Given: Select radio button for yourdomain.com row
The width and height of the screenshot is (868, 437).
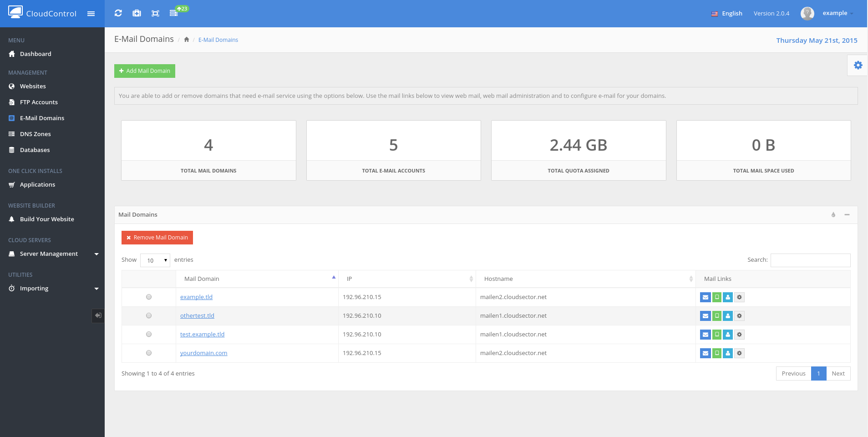Looking at the screenshot, I should (149, 353).
